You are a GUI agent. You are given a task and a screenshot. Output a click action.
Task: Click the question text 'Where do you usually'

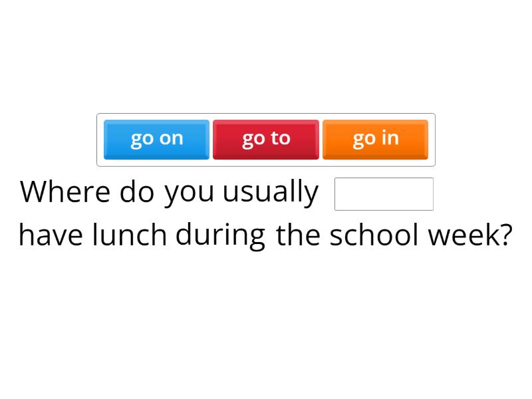[x=170, y=192]
